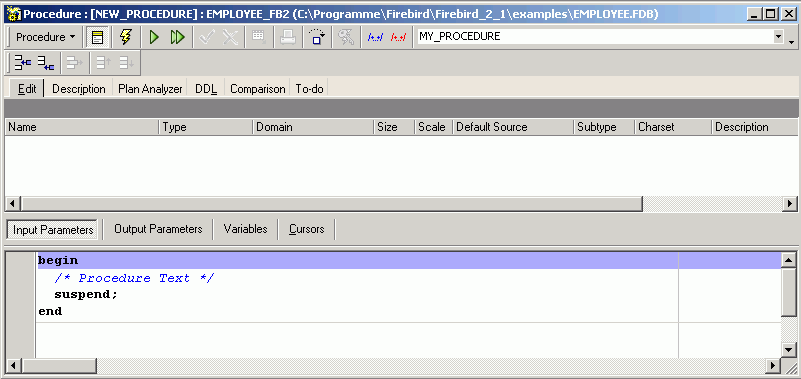
Task: Click the Charset column header
Action: [x=673, y=127]
